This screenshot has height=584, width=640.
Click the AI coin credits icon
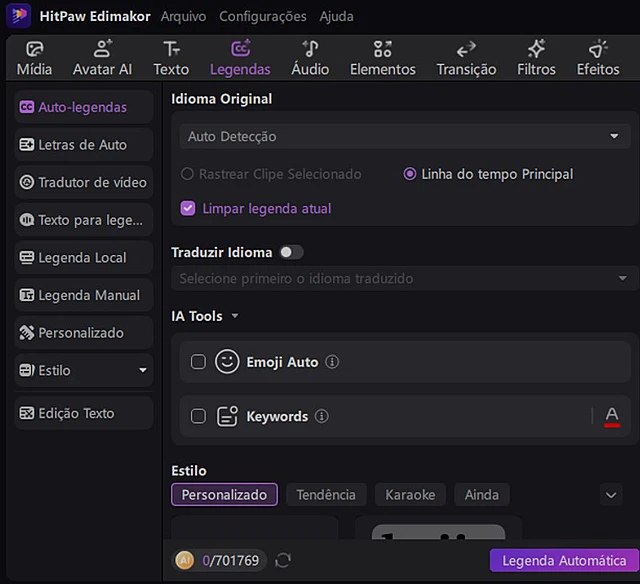click(184, 560)
